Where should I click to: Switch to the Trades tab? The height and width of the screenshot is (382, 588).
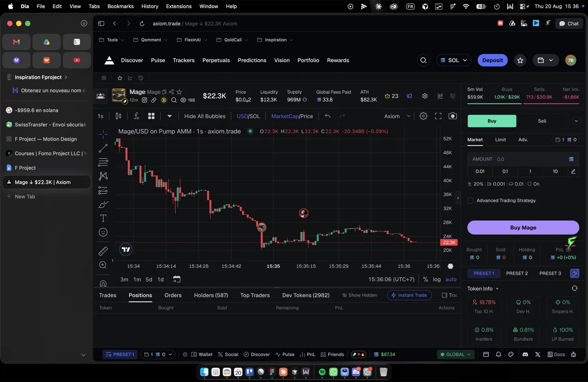coord(108,295)
